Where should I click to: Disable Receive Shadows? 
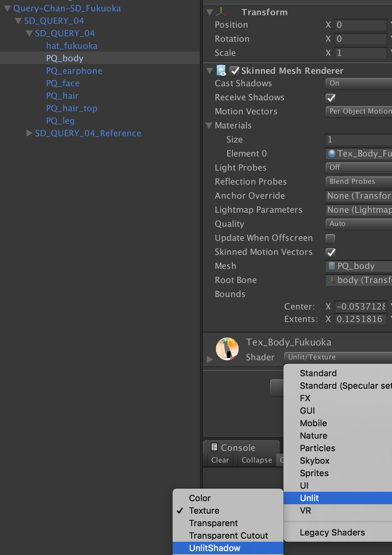[330, 98]
